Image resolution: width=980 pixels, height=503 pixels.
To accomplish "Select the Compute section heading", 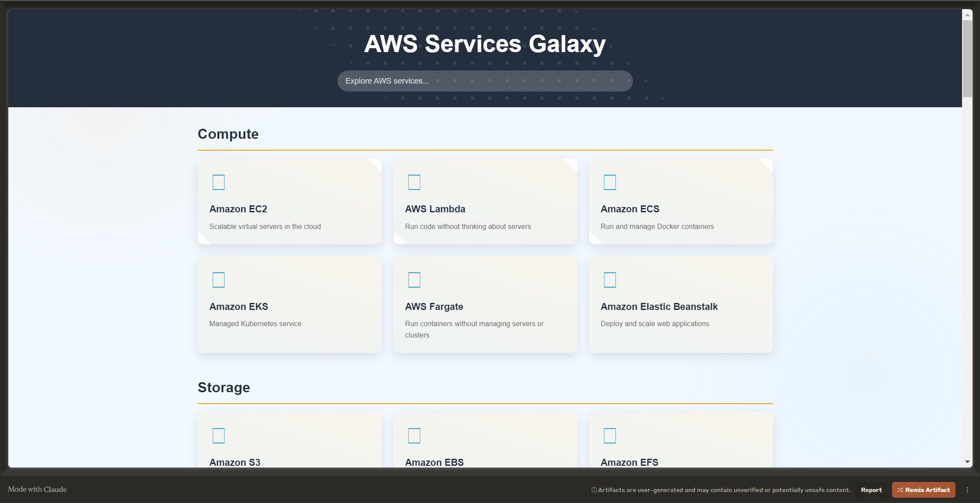I will [x=228, y=134].
